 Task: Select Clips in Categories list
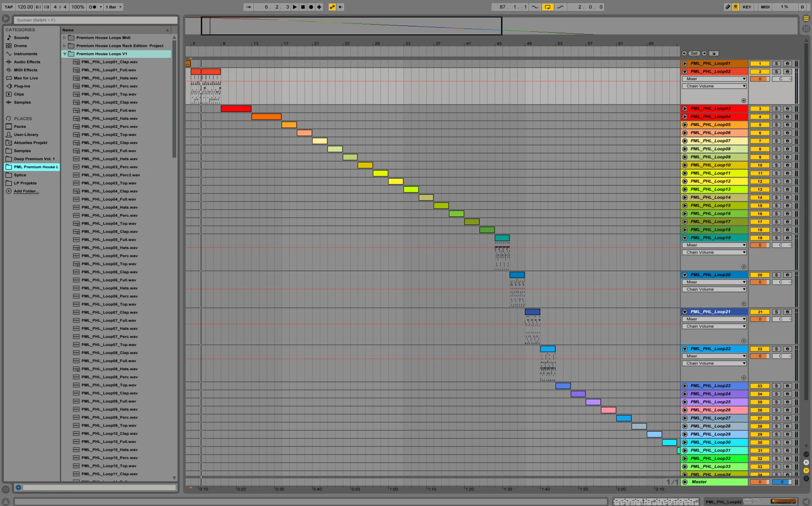click(x=19, y=94)
